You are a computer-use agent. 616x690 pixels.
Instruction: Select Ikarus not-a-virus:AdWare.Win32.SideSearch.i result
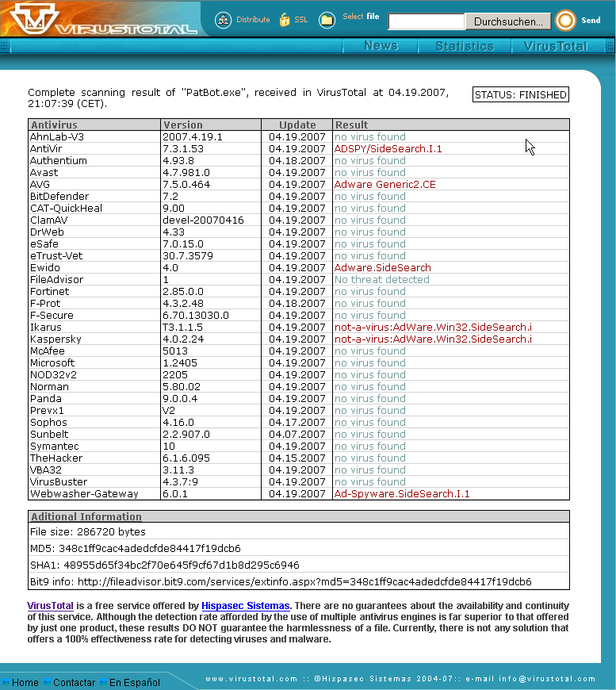coord(433,327)
